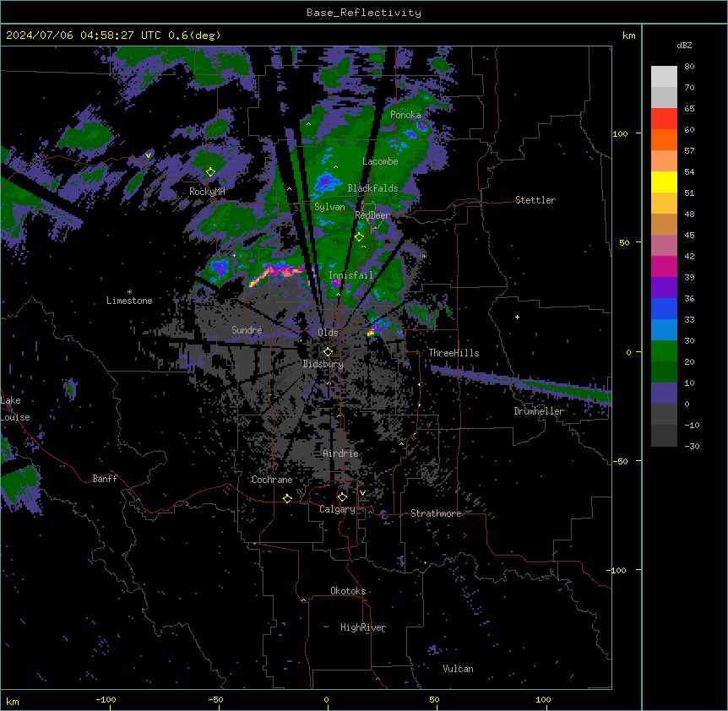Screen dimensions: 728x711
Task: Click the yellow V marker east of Calgary
Action: click(362, 493)
